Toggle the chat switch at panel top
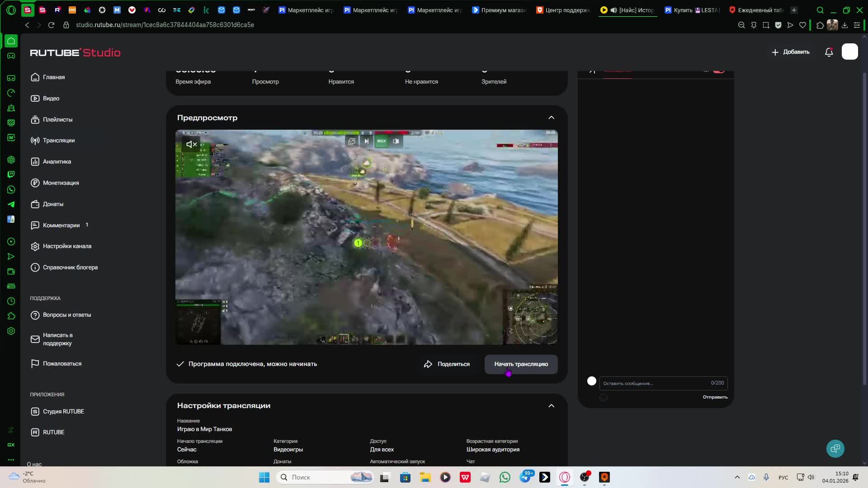The width and height of the screenshot is (868, 488). point(719,71)
